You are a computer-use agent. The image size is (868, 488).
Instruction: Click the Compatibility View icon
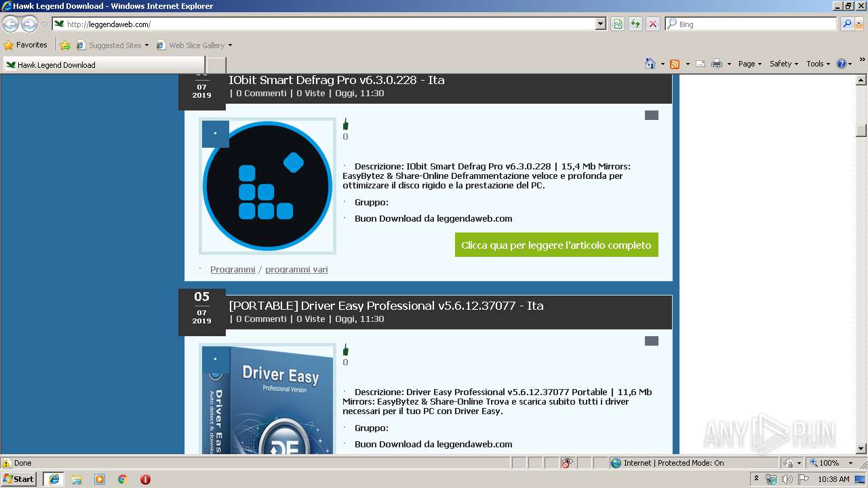tap(618, 24)
